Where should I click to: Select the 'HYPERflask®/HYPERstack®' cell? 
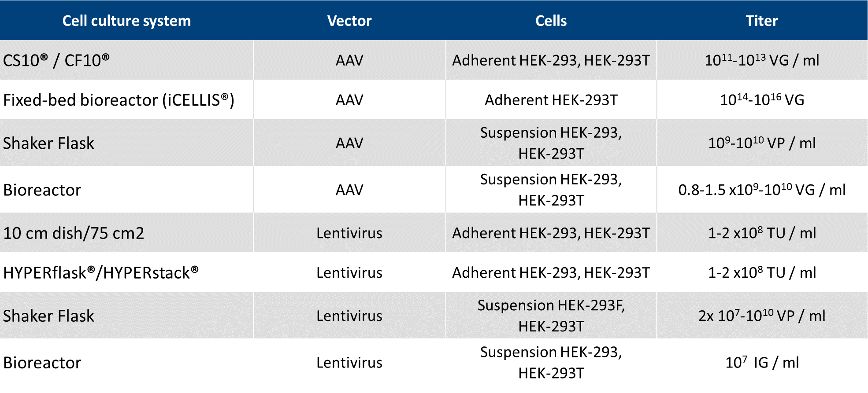tap(101, 272)
